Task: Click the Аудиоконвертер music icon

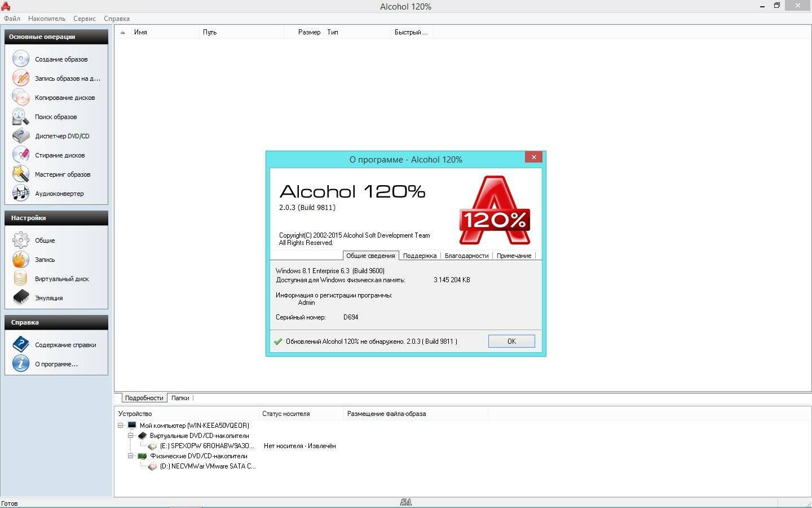Action: pos(21,193)
